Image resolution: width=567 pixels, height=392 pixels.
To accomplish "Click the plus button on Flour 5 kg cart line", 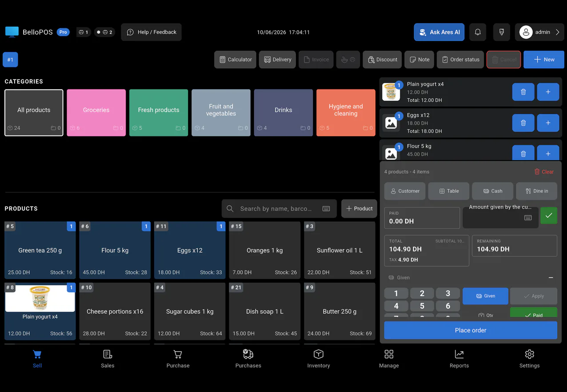I will coord(548,153).
